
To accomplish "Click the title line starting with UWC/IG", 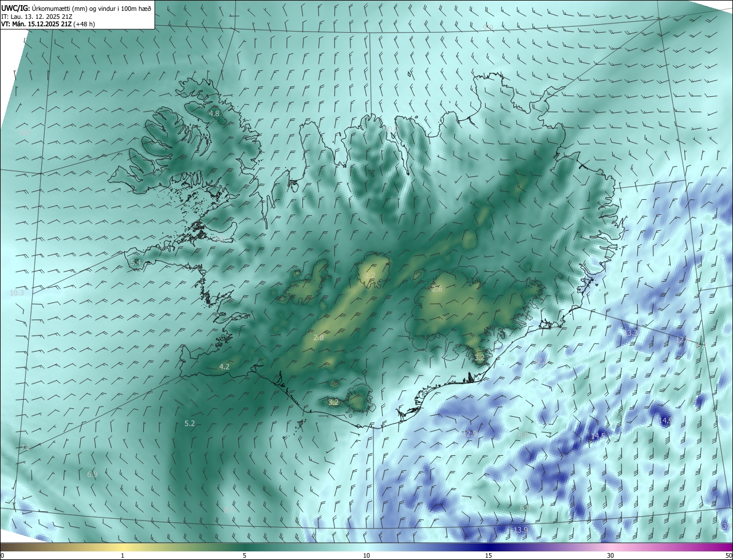I will click(x=76, y=7).
